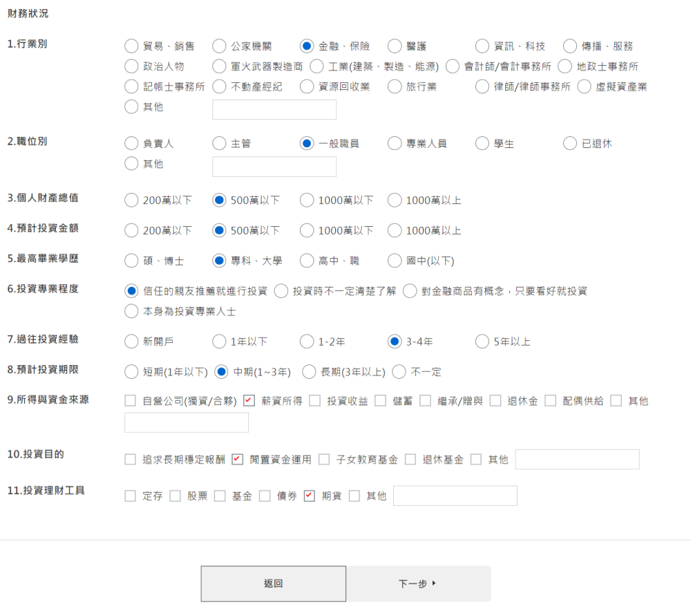Image resolution: width=691 pixels, height=616 pixels.
Task: Click the 其他 industry text input field
Action: [x=274, y=110]
